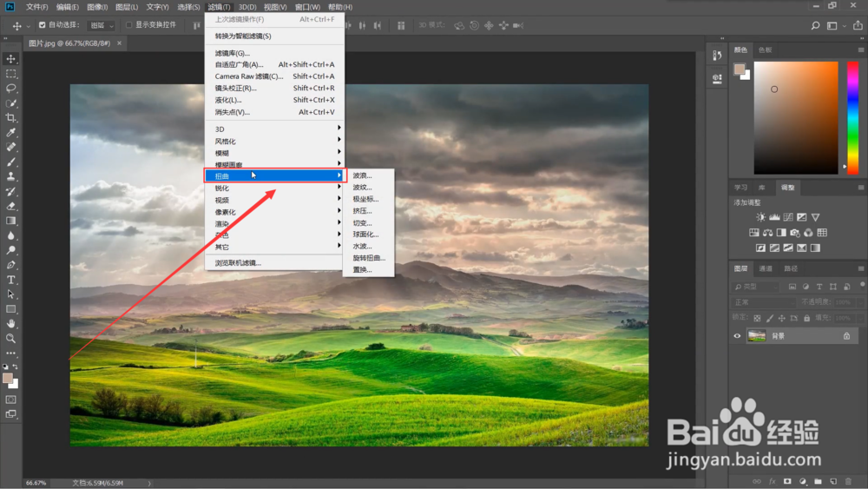Select the Lasso tool
The width and height of the screenshot is (868, 489).
10,88
